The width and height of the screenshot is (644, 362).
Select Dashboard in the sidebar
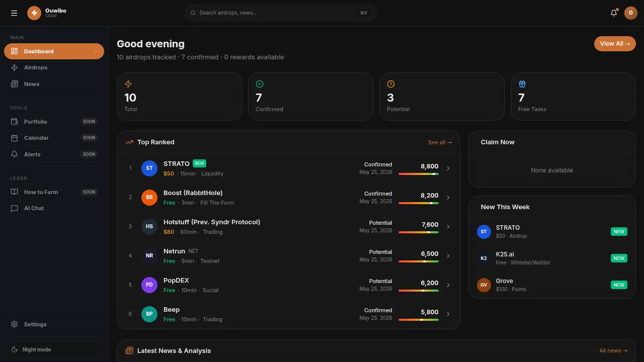coord(54,51)
